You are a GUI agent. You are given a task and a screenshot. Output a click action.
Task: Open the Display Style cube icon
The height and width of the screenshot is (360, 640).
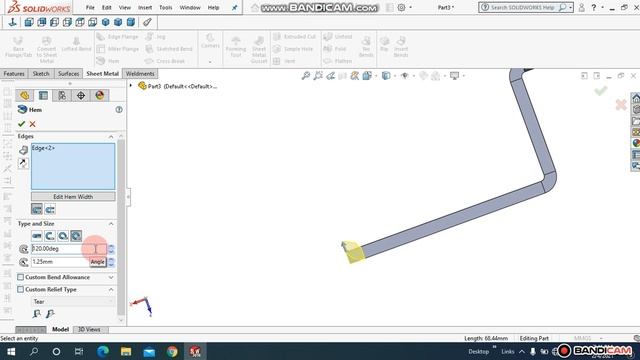click(x=386, y=76)
